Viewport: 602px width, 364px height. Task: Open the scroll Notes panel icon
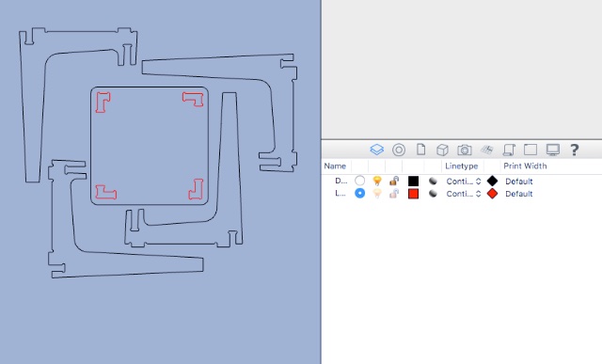[509, 150]
